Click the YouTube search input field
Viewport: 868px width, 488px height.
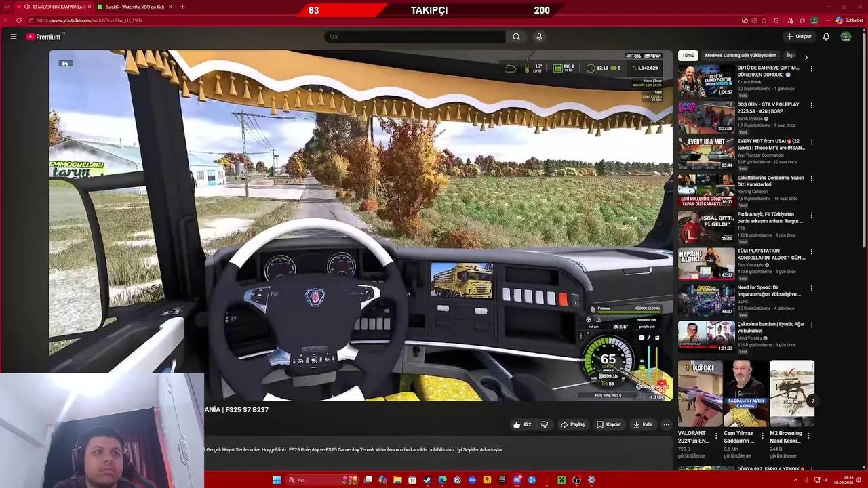(414, 37)
